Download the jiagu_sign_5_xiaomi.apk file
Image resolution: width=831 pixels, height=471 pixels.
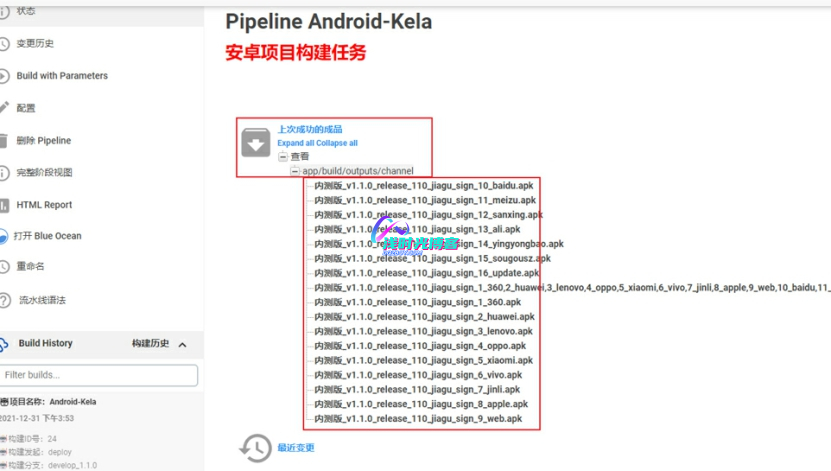pos(424,361)
